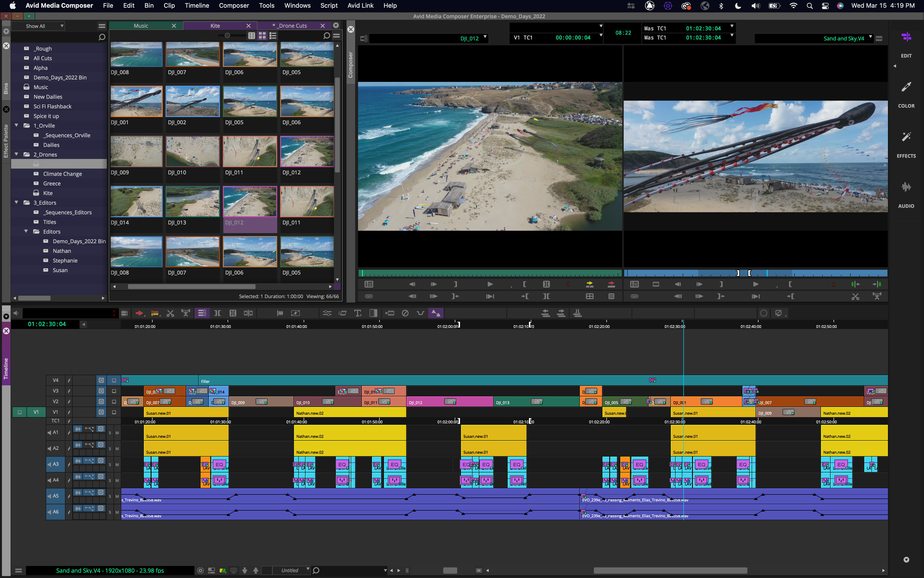
Task: Click red Overwrite segment arrow in timeline toolbar
Action: coord(139,314)
